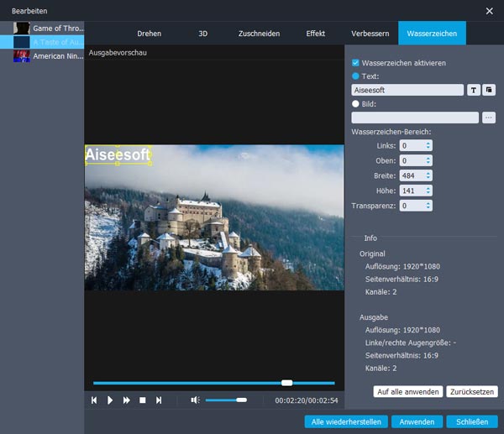The height and width of the screenshot is (434, 504).
Task: Select the 'Bild' radio button
Action: (356, 104)
